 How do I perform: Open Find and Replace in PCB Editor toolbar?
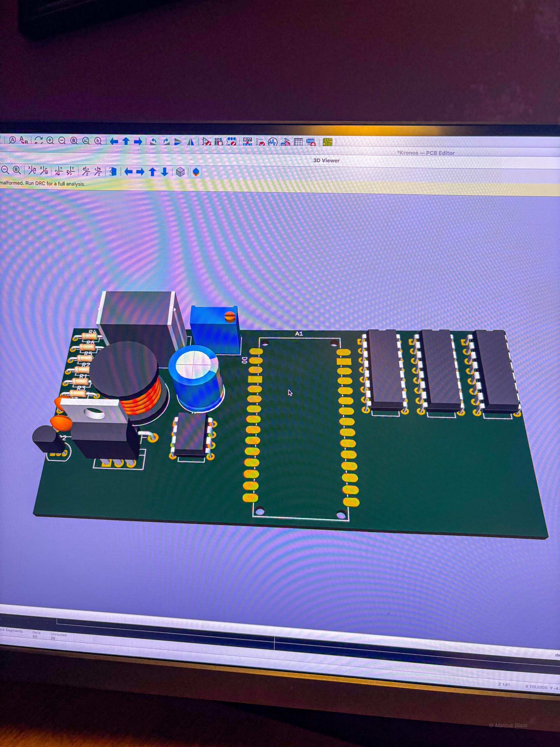pyautogui.click(x=24, y=140)
